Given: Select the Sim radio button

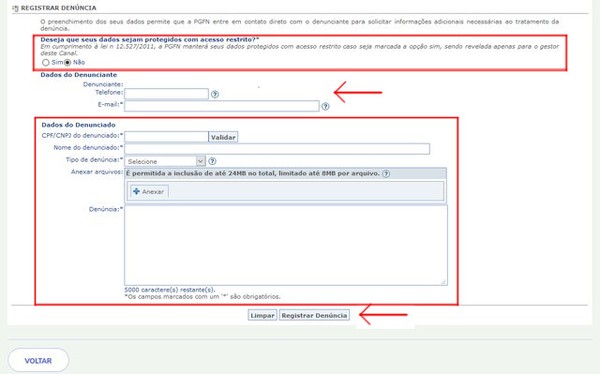Looking at the screenshot, I should click(46, 62).
